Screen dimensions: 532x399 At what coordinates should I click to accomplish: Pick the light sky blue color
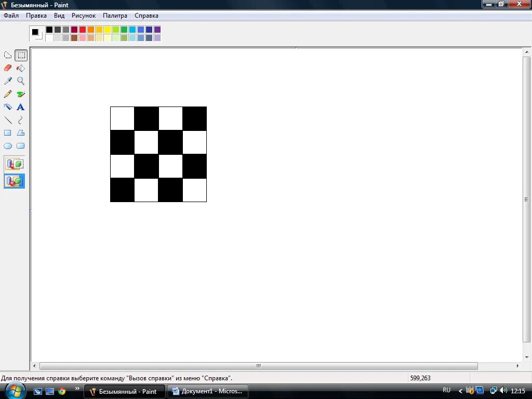132,37
